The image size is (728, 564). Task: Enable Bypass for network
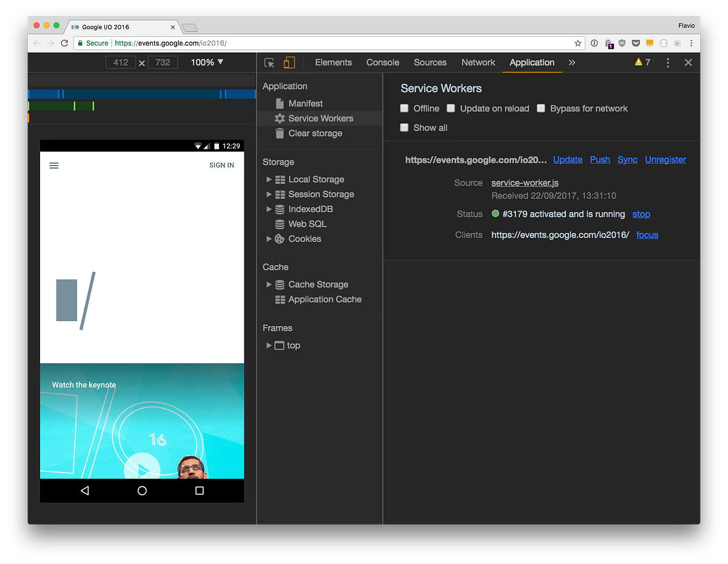coord(541,108)
